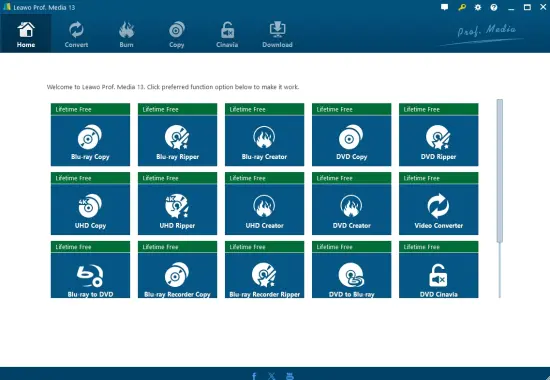This screenshot has width=550, height=380.
Task: Open the Cinavia tab
Action: click(227, 34)
